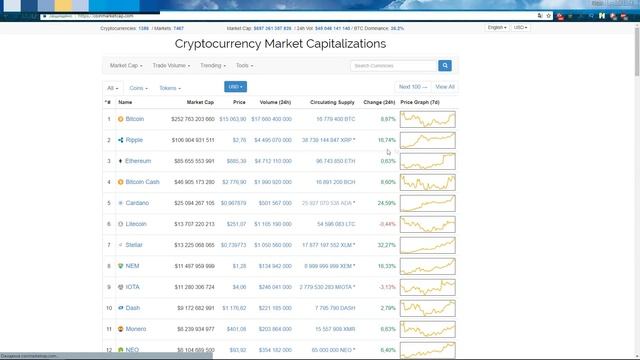Image resolution: width=640 pixels, height=360 pixels.
Task: Sort by the Circulating Supply column header
Action: [x=332, y=102]
